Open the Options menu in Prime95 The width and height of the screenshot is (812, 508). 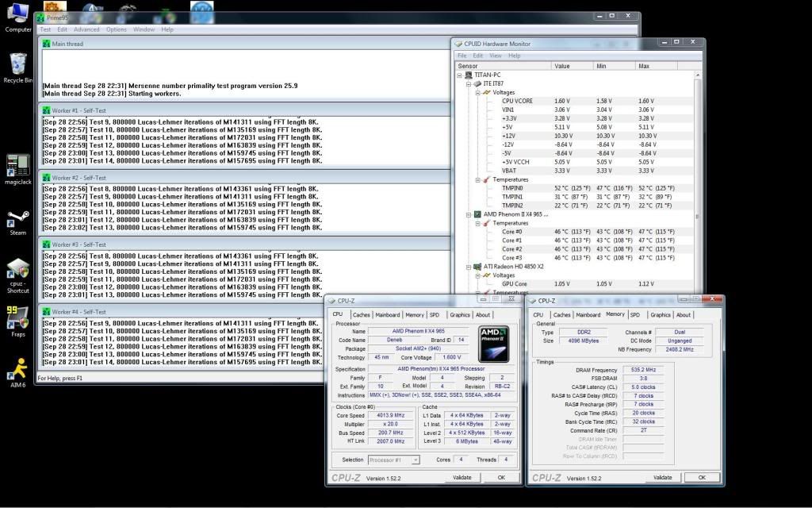point(117,29)
